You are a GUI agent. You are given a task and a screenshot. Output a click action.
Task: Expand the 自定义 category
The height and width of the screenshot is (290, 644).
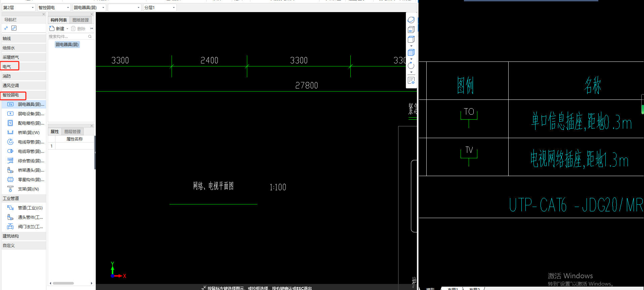click(x=24, y=246)
